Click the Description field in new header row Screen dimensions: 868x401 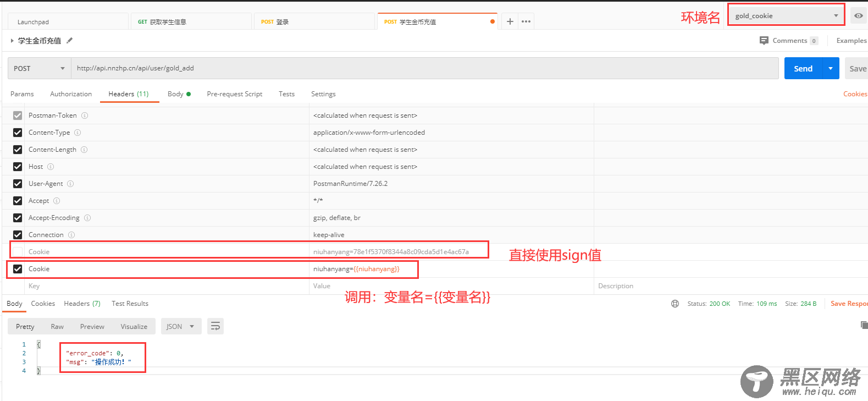pyautogui.click(x=731, y=286)
